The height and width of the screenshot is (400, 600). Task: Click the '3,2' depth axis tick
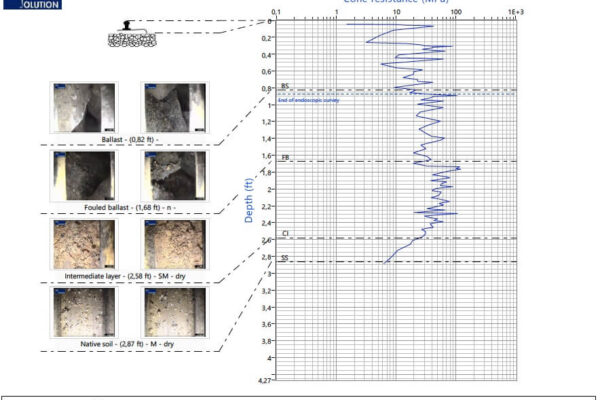coord(267,291)
